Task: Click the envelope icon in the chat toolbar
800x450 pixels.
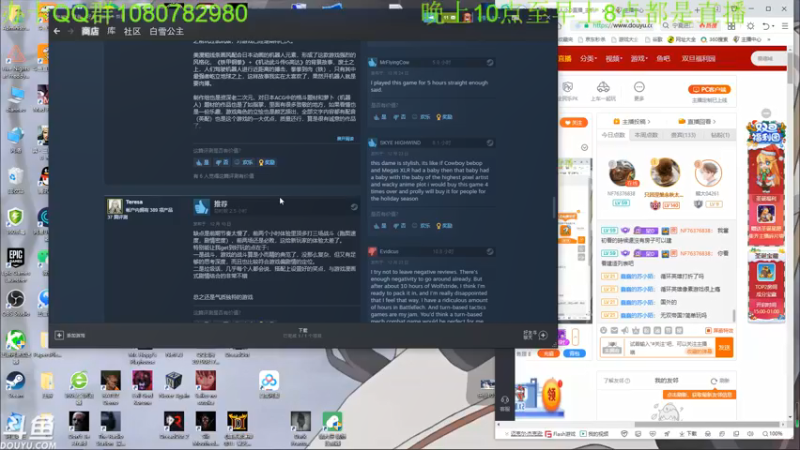Action: (x=614, y=331)
